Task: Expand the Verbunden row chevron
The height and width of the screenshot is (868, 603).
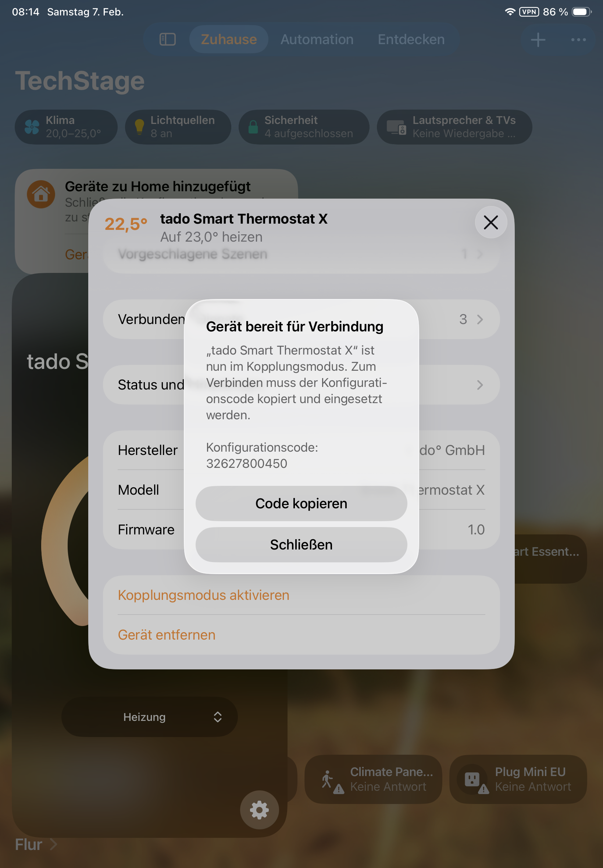Action: pos(480,319)
